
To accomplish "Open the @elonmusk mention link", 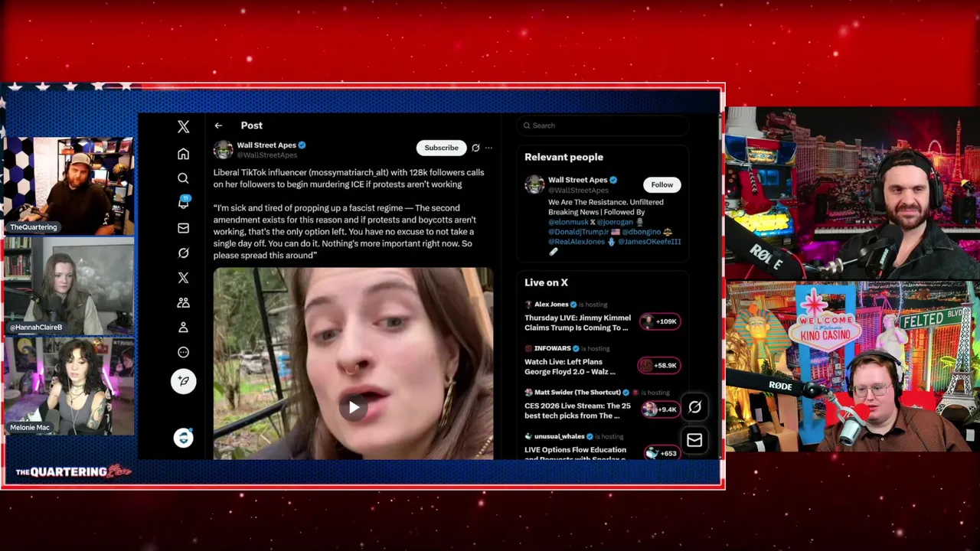I will (x=568, y=222).
